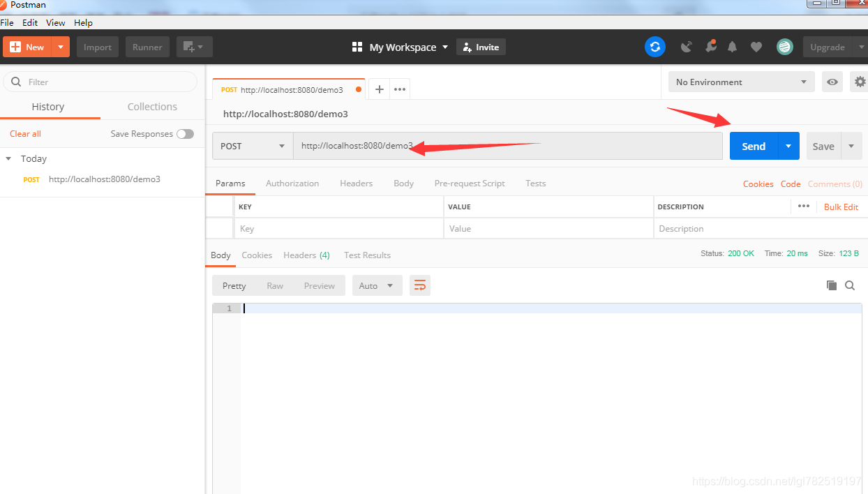Open the POST method dropdown

point(253,146)
